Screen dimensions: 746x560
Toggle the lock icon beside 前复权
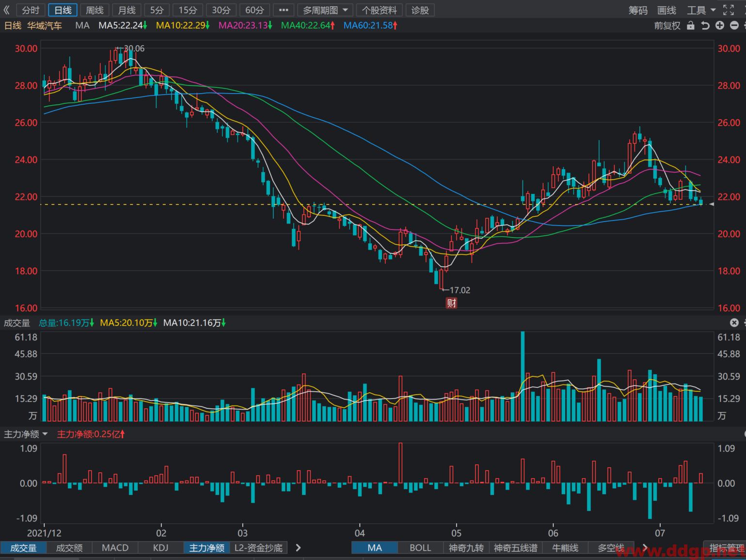pos(691,26)
